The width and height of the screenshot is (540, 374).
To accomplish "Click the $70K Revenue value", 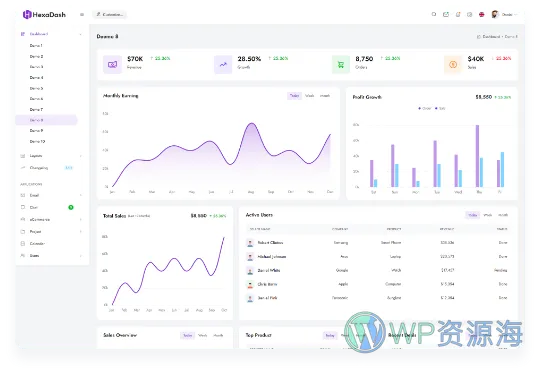I will (x=135, y=59).
